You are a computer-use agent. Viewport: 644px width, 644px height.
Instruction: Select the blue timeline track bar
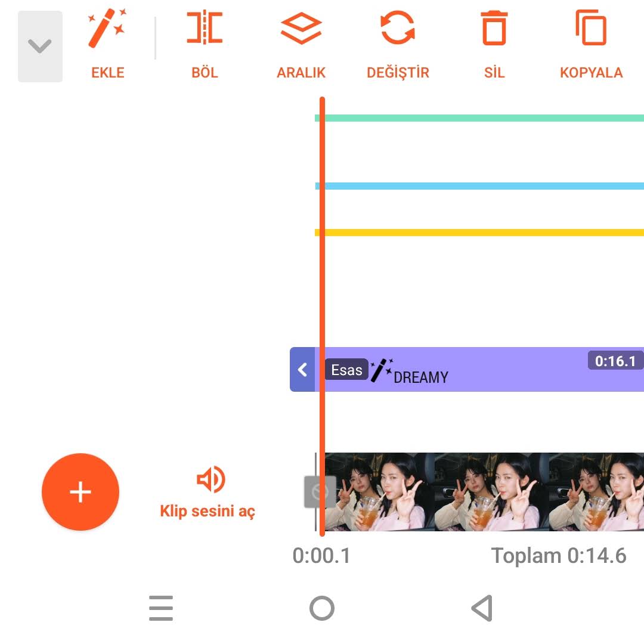point(479,186)
